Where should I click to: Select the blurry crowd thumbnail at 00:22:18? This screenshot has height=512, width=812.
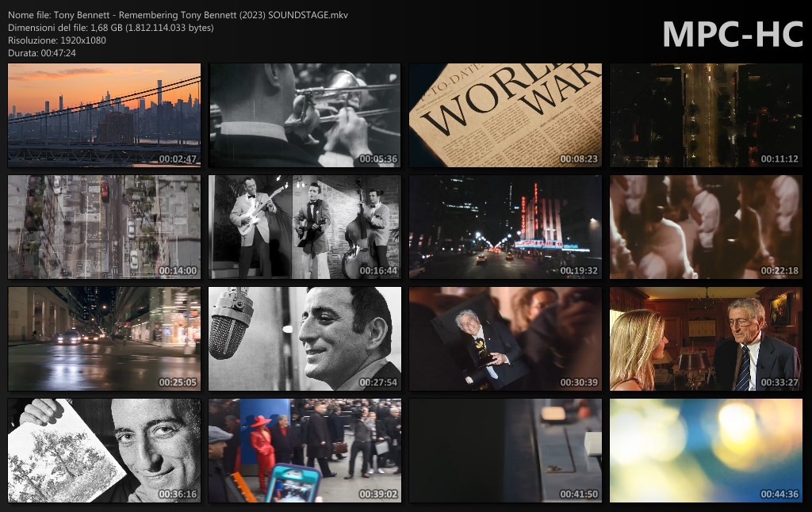(x=706, y=227)
